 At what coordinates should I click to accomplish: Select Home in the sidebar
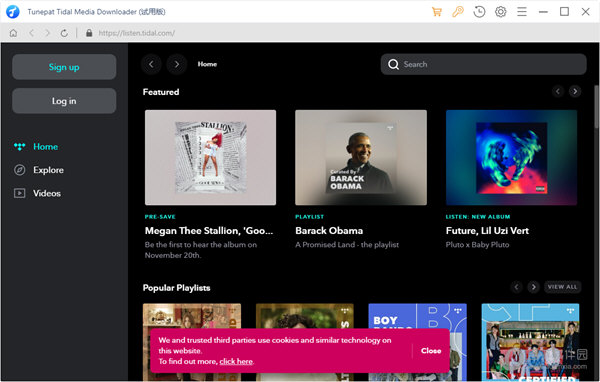coord(36,147)
